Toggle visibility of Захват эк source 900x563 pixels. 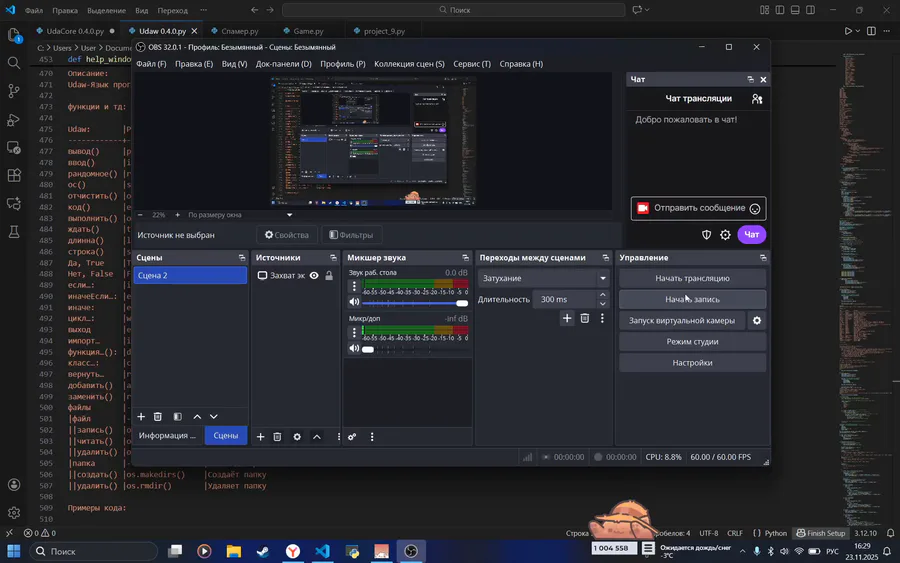click(x=314, y=275)
